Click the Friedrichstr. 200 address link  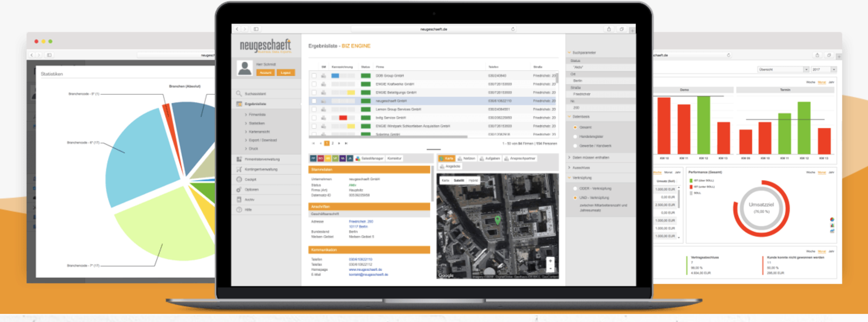pyautogui.click(x=361, y=222)
